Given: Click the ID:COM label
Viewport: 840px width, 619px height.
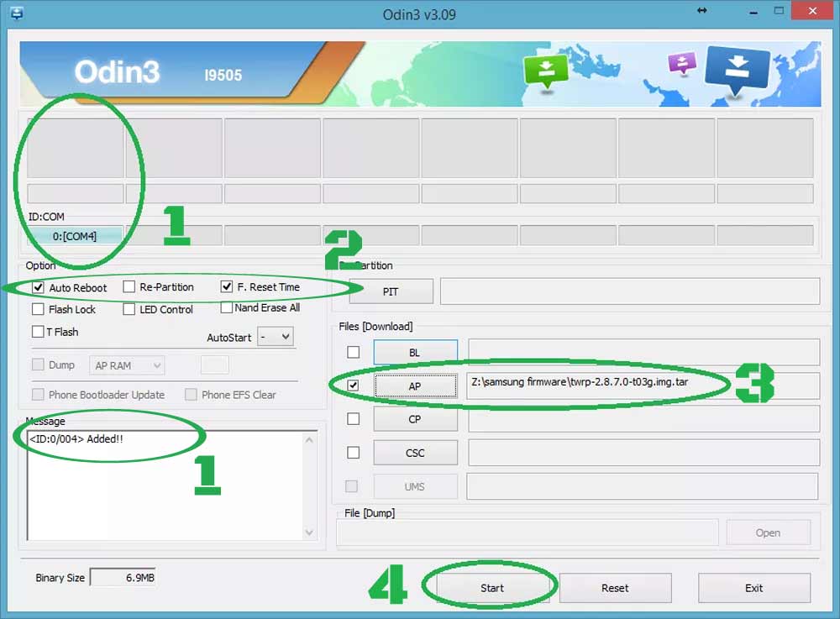Looking at the screenshot, I should [46, 217].
